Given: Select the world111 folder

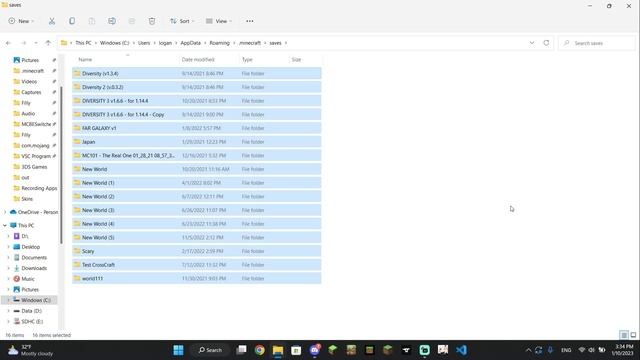Looking at the screenshot, I should [x=197, y=279].
